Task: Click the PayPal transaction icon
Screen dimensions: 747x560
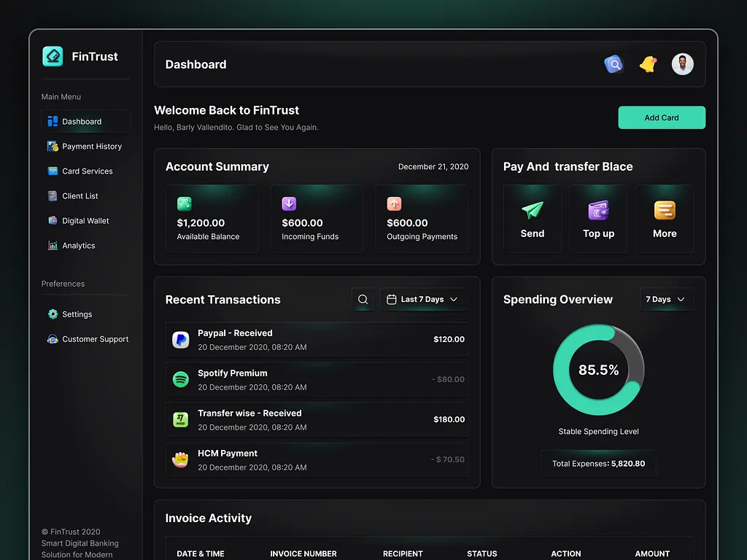Action: [x=181, y=340]
